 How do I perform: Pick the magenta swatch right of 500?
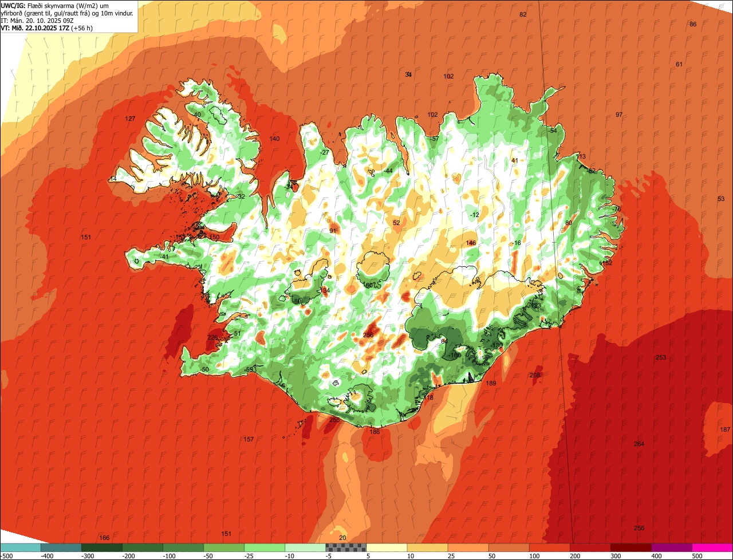click(712, 547)
